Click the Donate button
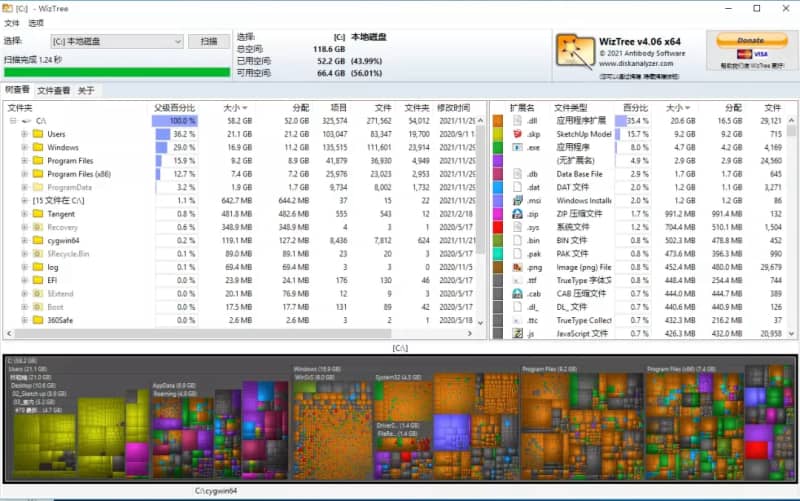The height and width of the screenshot is (501, 800). [x=752, y=40]
